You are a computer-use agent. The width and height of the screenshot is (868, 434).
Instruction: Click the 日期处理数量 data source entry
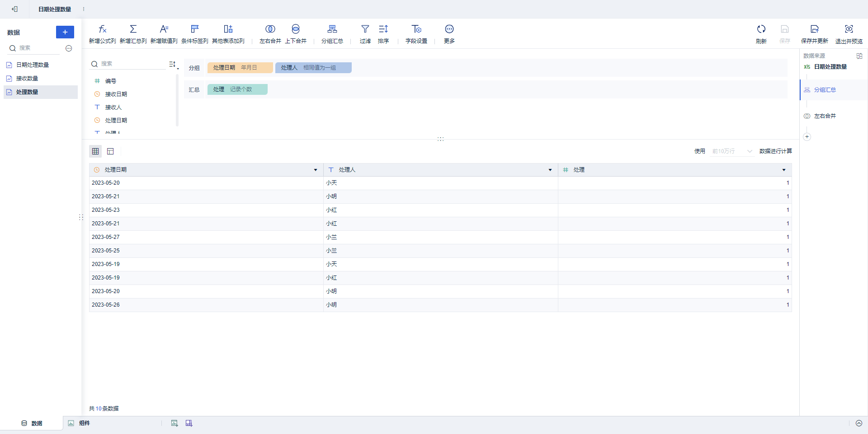[826, 67]
